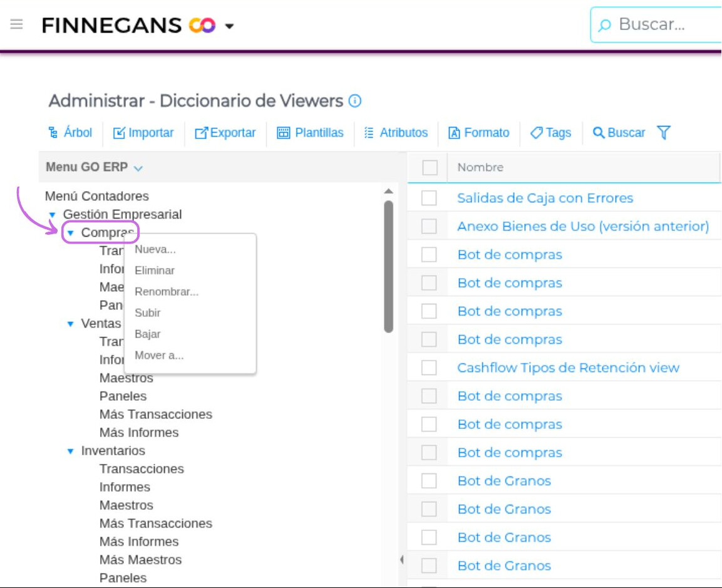Click the Árbol tree view icon
The width and height of the screenshot is (722, 588).
click(x=53, y=133)
